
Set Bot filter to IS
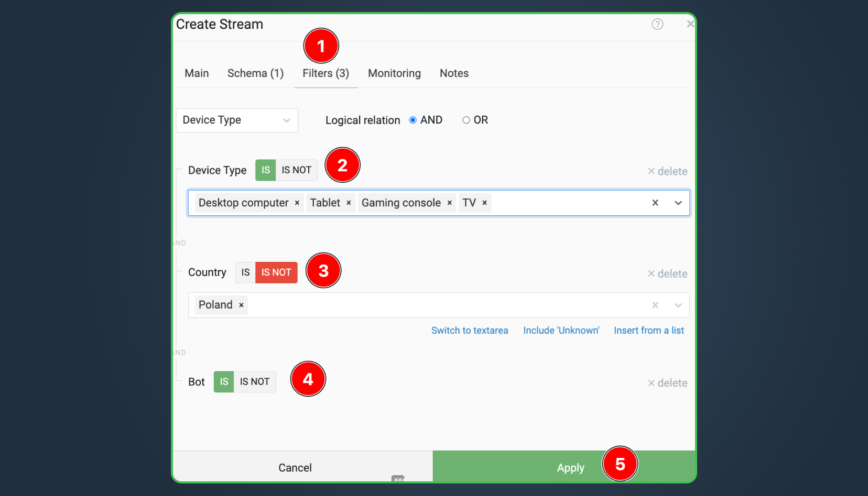coord(224,382)
